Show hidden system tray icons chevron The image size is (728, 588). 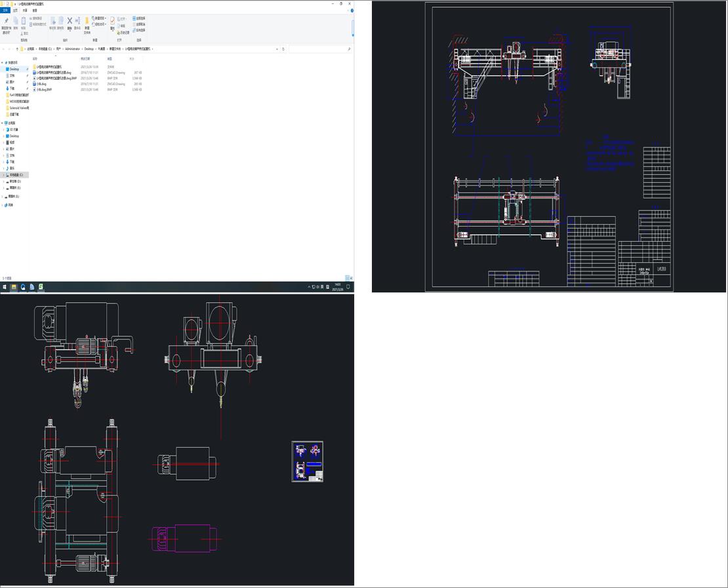pyautogui.click(x=309, y=287)
